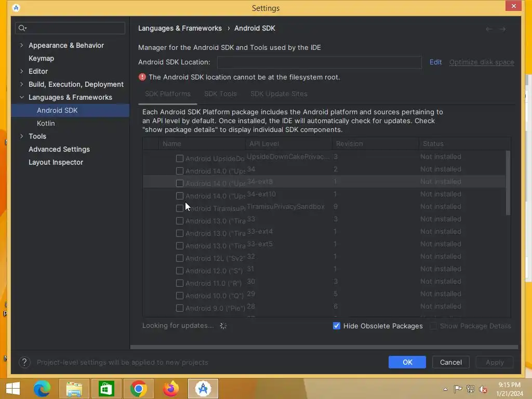
Task: Click the help question mark icon
Action: [x=24, y=362]
